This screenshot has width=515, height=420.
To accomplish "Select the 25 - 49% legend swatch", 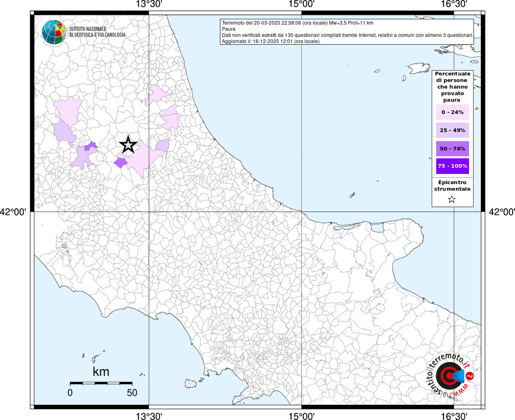I will pyautogui.click(x=452, y=130).
